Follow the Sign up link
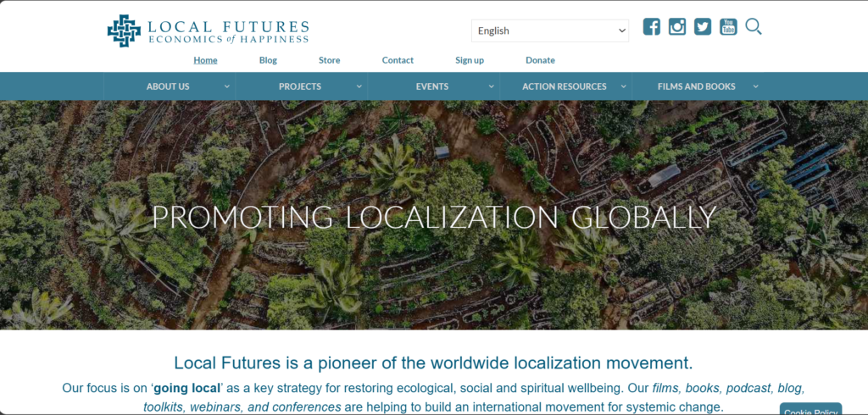This screenshot has height=415, width=868. (470, 60)
